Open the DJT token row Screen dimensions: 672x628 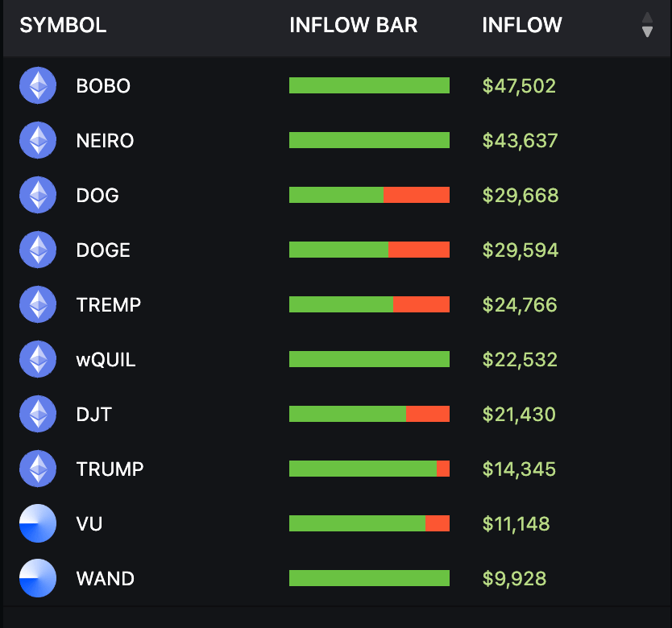(x=336, y=414)
